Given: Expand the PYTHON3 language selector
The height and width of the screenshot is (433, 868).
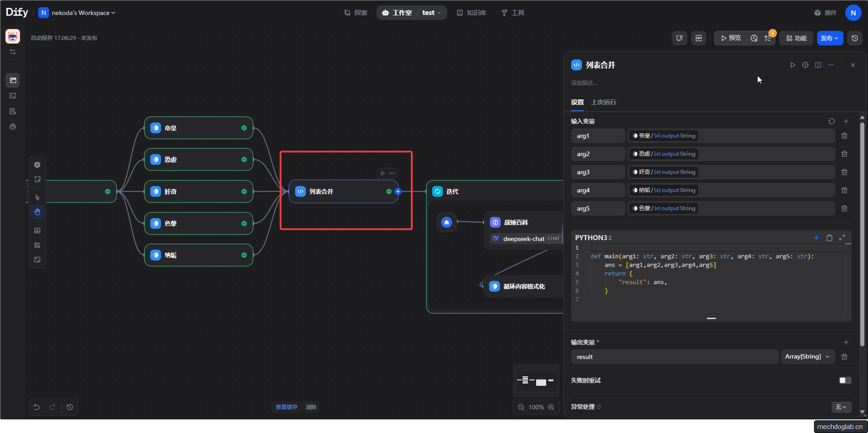Looking at the screenshot, I should pyautogui.click(x=593, y=238).
